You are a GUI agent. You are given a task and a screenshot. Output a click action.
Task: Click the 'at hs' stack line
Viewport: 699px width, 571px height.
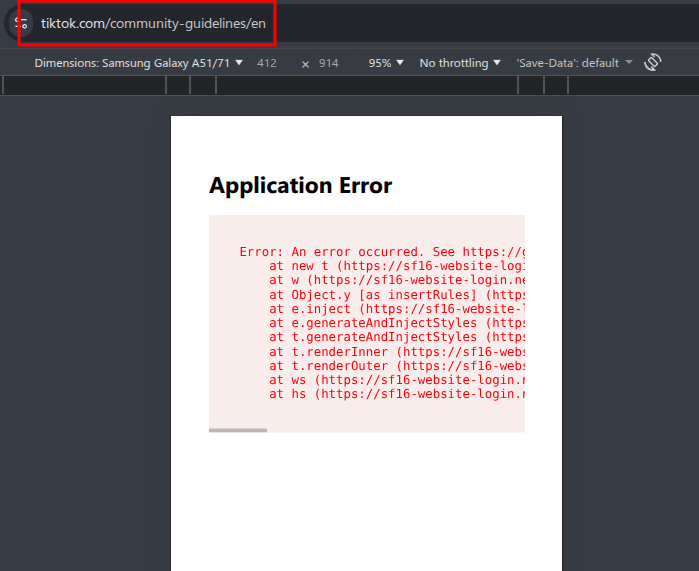397,394
